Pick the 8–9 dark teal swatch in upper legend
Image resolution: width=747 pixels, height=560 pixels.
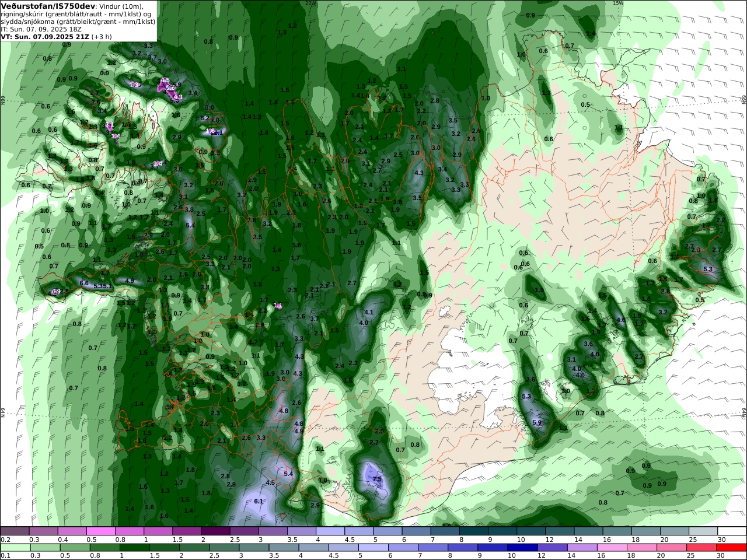(473, 531)
